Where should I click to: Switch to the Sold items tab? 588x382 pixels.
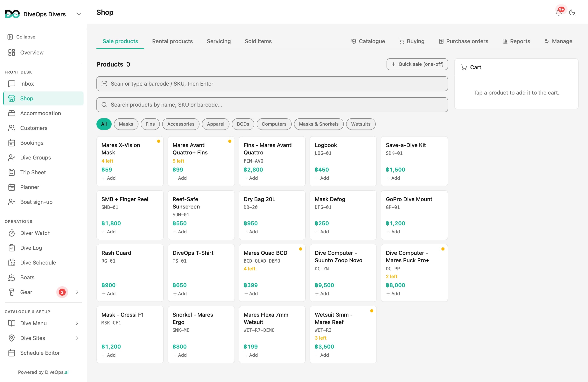[x=258, y=41]
